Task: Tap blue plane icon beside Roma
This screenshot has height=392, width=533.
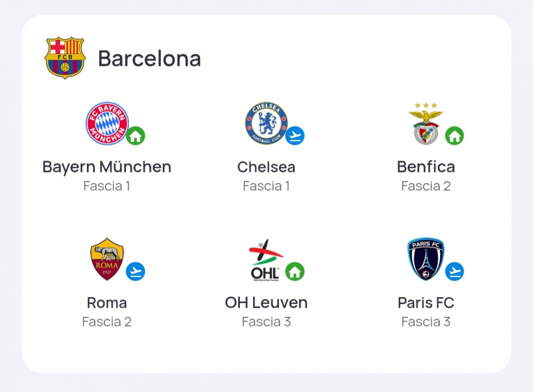Action: pyautogui.click(x=135, y=272)
